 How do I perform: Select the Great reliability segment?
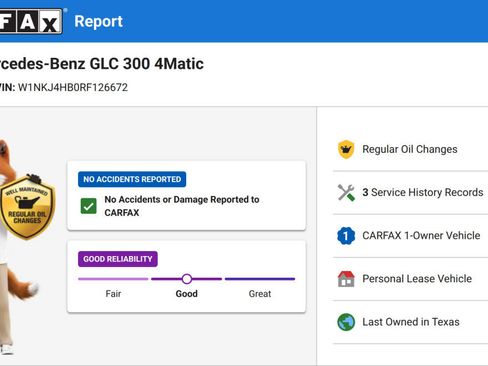pos(260,279)
